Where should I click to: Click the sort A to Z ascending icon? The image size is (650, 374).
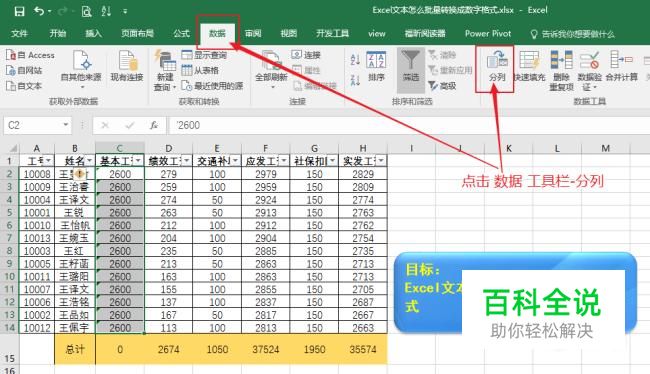click(355, 60)
